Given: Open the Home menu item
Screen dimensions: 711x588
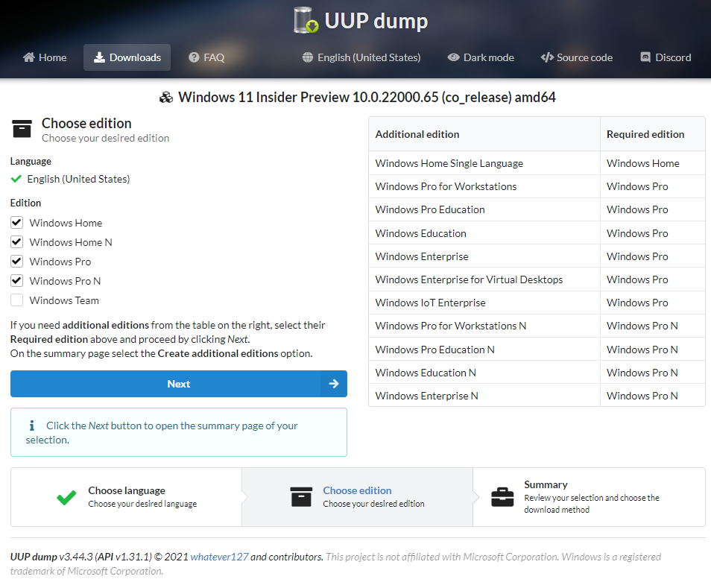Looking at the screenshot, I should (x=45, y=57).
